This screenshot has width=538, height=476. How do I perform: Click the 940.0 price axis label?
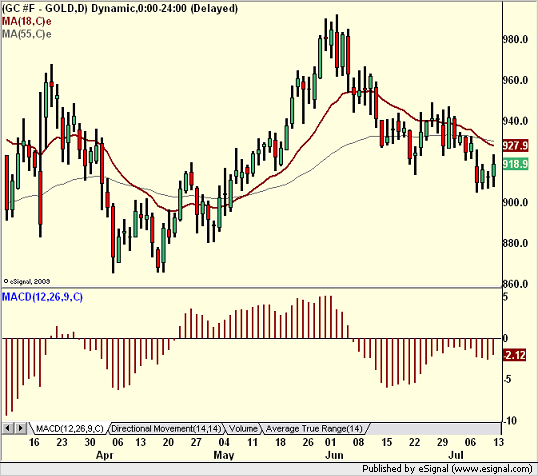point(516,121)
